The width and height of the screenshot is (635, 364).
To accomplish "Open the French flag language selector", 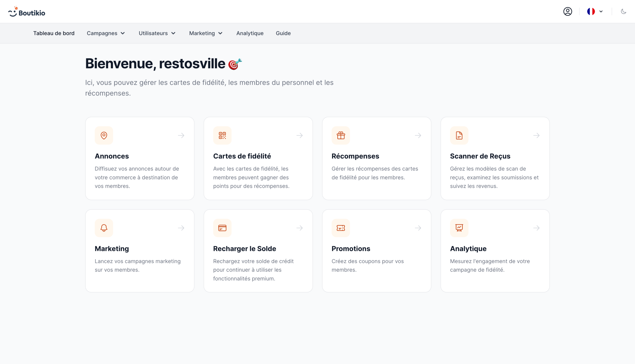I will pos(595,11).
